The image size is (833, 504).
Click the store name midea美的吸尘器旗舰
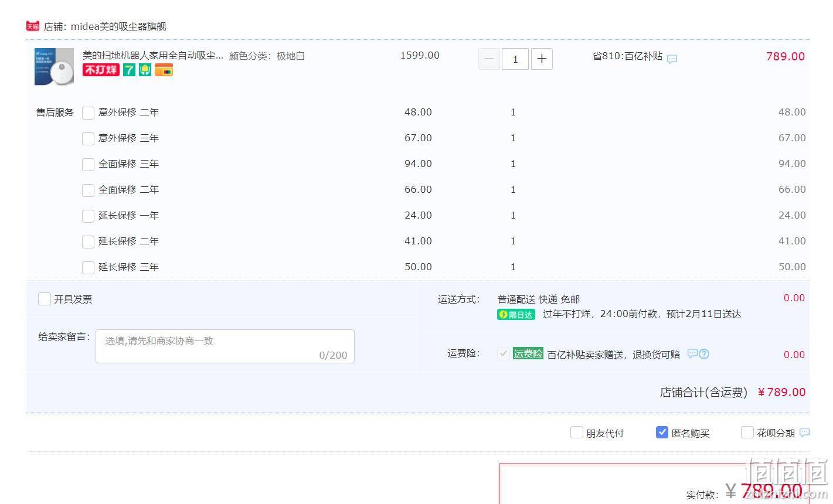coord(118,26)
